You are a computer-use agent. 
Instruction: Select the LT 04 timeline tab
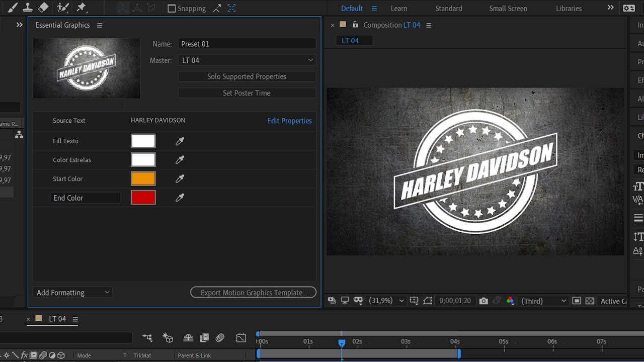click(x=57, y=319)
